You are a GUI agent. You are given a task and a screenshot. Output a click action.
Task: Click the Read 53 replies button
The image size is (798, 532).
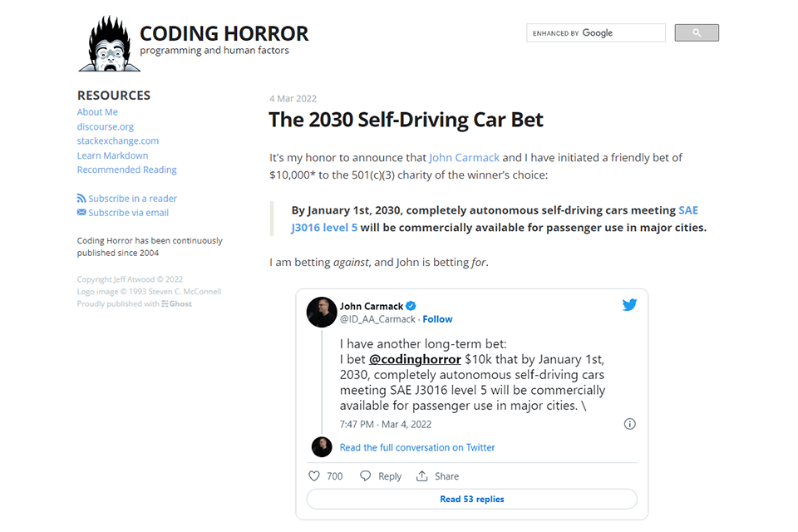point(472,499)
